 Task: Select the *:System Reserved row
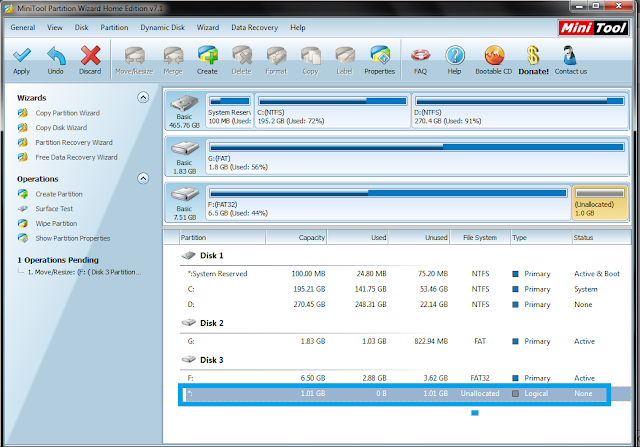point(404,274)
